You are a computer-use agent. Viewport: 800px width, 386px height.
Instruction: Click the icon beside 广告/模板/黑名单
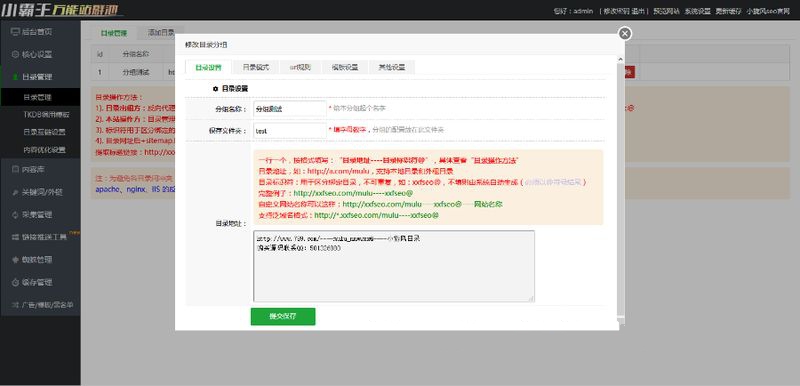15,305
